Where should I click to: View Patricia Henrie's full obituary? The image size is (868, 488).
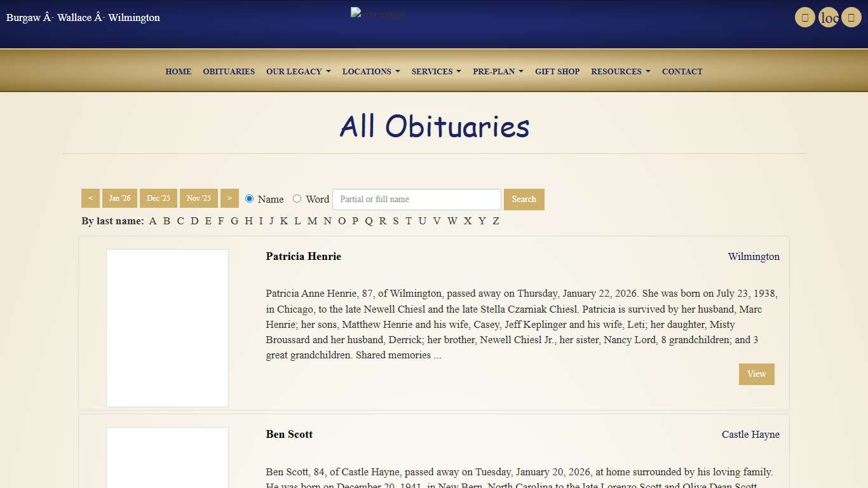coord(756,374)
